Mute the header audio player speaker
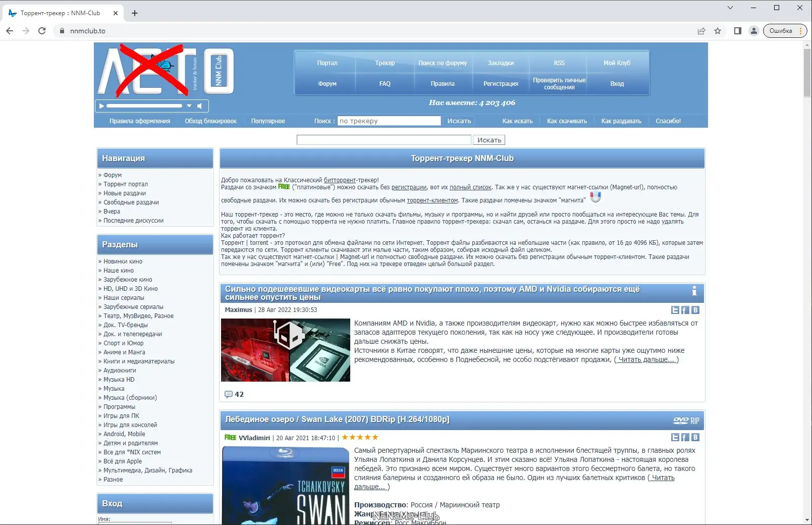The width and height of the screenshot is (812, 525). pyautogui.click(x=199, y=106)
